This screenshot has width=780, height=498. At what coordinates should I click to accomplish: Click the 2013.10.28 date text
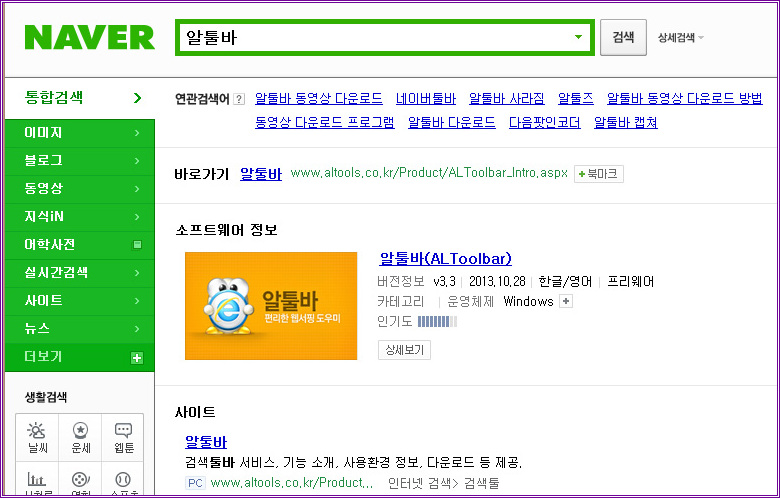coord(497,282)
